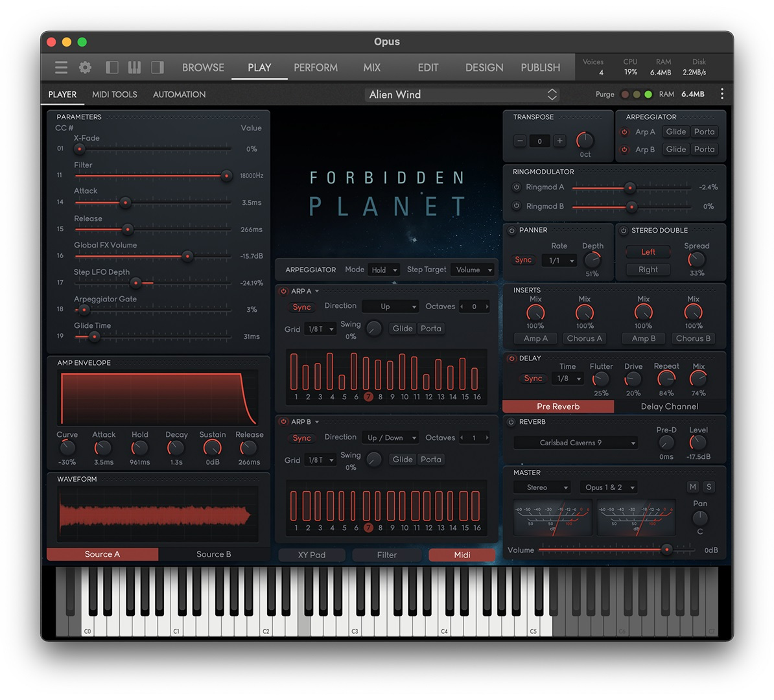This screenshot has width=774, height=700.
Task: Click the Glide button next to Arp A
Action: click(x=675, y=132)
